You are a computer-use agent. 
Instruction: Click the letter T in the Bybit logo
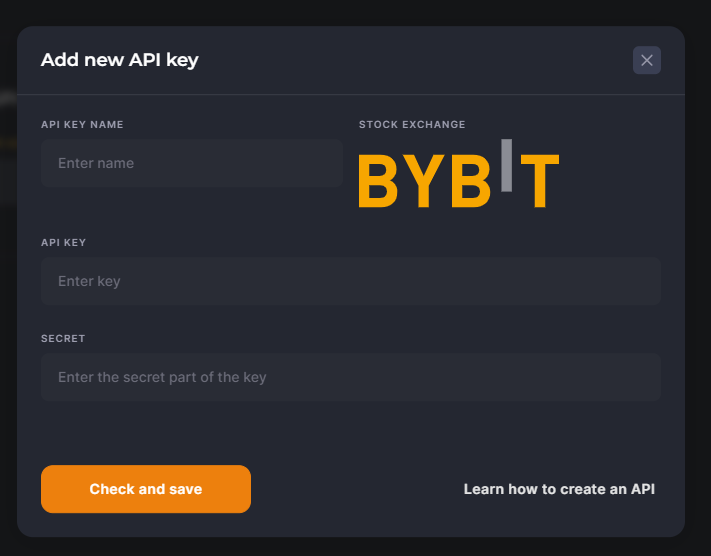540,181
